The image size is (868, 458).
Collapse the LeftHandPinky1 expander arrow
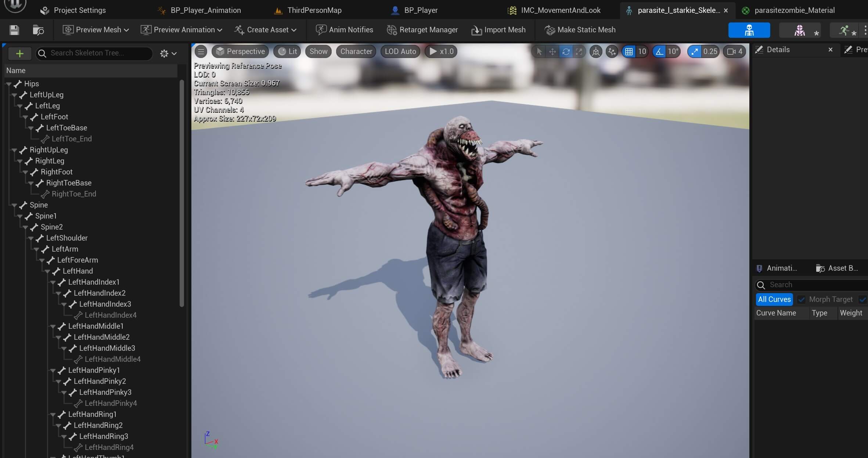[53, 371]
